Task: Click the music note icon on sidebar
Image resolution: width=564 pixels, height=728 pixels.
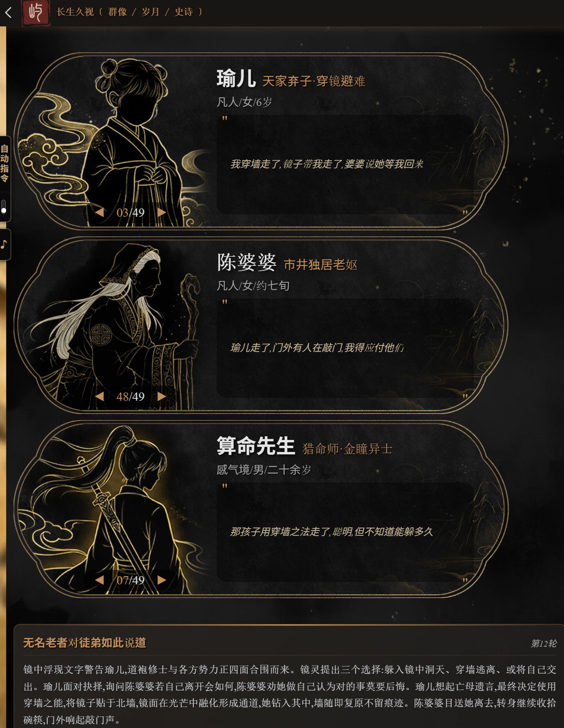Action: tap(4, 244)
